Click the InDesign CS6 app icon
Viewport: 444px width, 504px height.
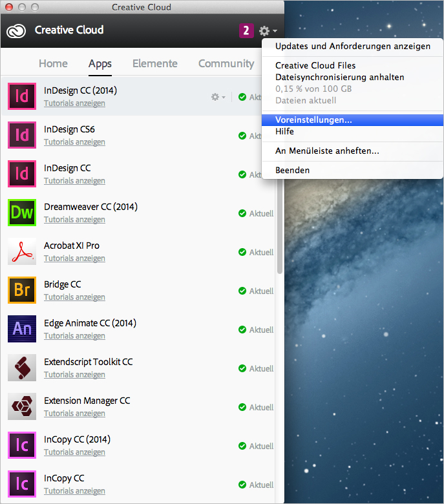tap(22, 135)
